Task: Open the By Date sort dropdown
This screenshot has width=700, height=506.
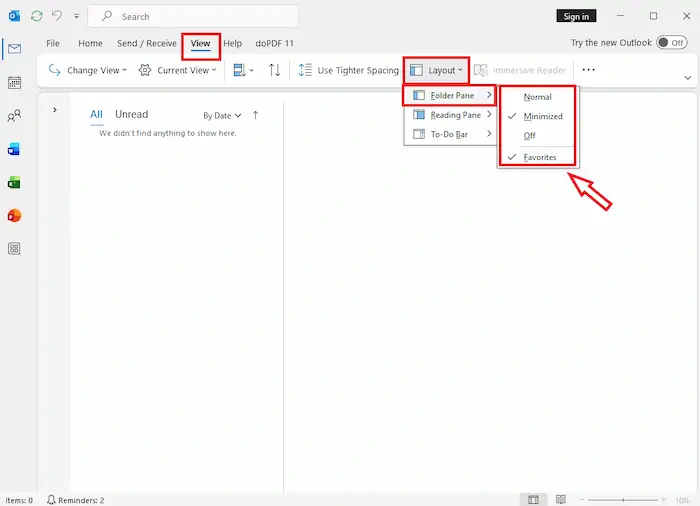Action: (x=222, y=116)
